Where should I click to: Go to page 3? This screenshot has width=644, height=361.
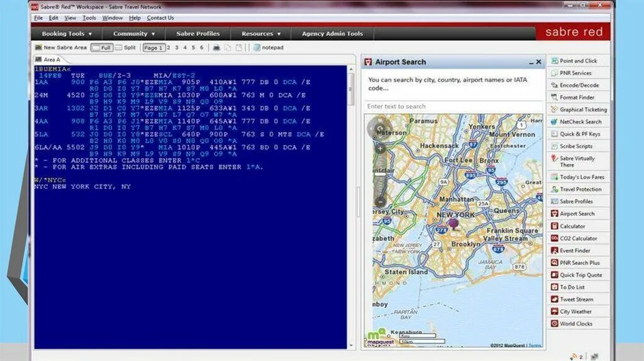[x=177, y=48]
